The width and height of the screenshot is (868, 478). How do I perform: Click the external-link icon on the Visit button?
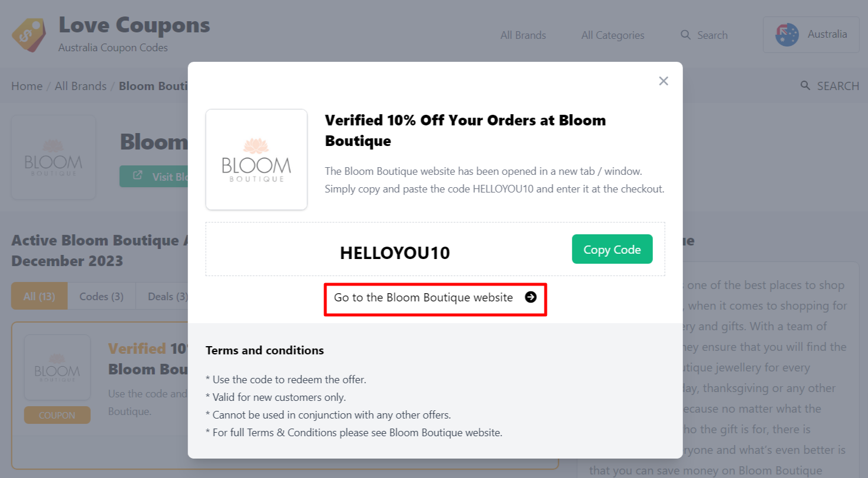[137, 175]
